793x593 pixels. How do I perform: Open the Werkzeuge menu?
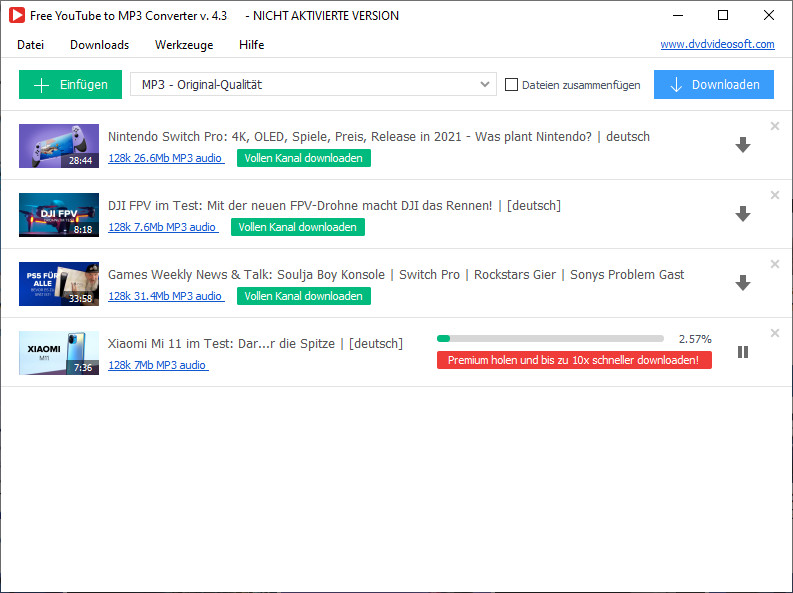[184, 45]
